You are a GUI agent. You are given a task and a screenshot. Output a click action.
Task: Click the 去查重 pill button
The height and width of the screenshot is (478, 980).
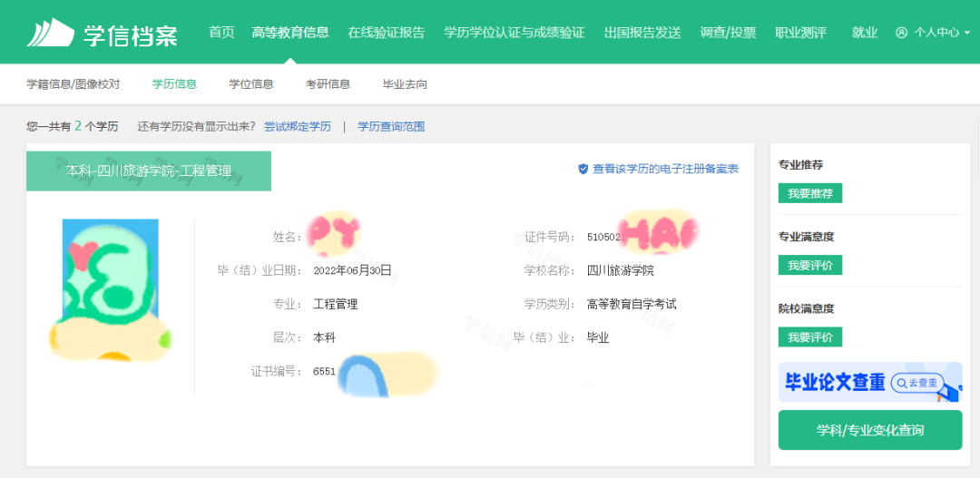(x=916, y=383)
